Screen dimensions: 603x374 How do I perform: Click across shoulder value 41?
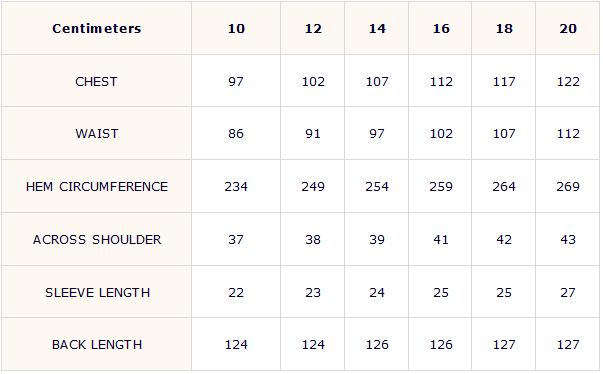click(x=441, y=239)
